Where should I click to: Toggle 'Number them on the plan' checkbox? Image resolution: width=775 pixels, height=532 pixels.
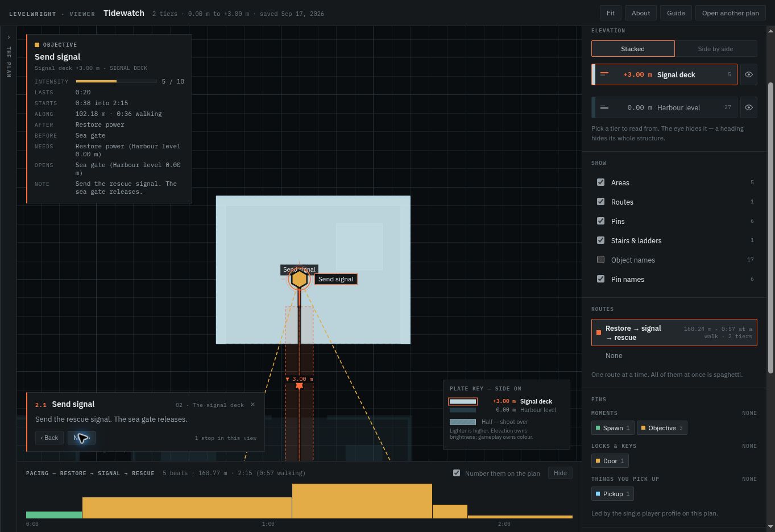457,473
